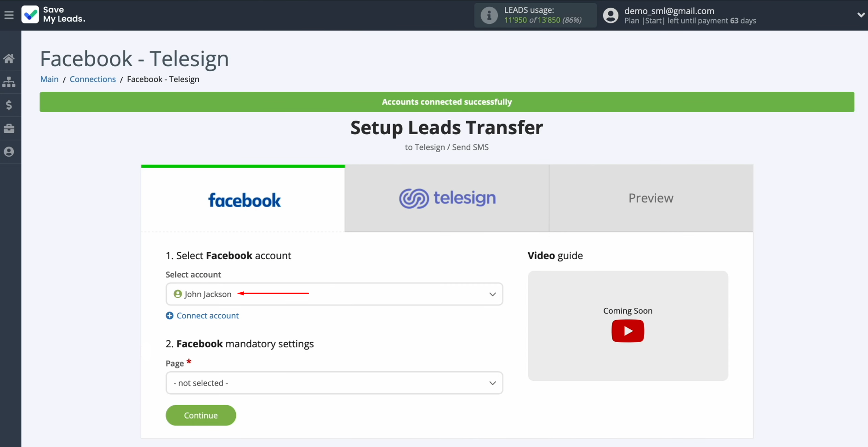Open profile sidebar icon
Screen dimensions: 868x447
point(9,152)
